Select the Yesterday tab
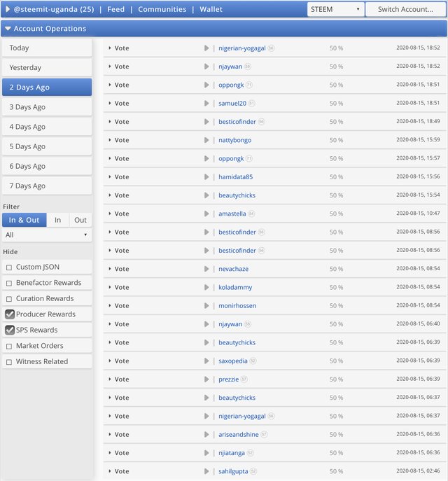 47,67
